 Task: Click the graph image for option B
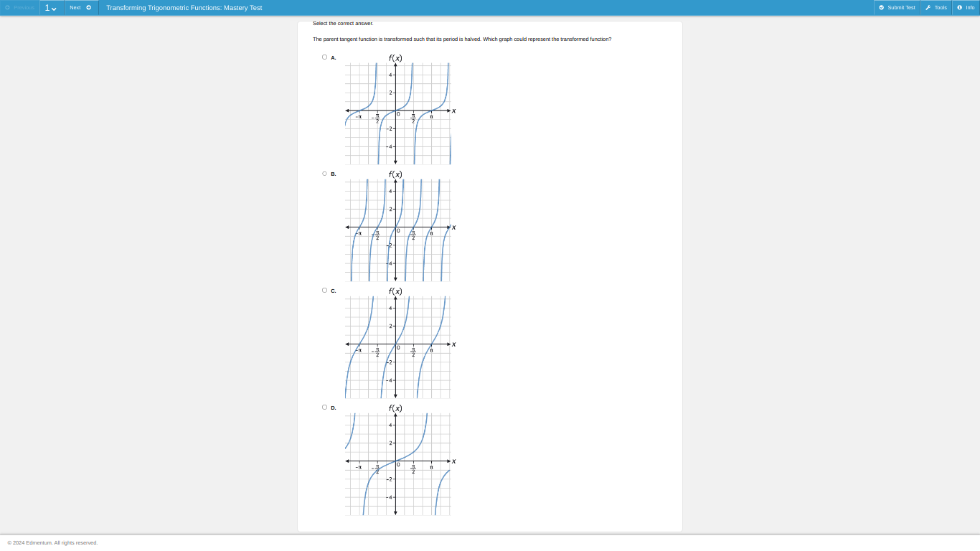coord(400,226)
